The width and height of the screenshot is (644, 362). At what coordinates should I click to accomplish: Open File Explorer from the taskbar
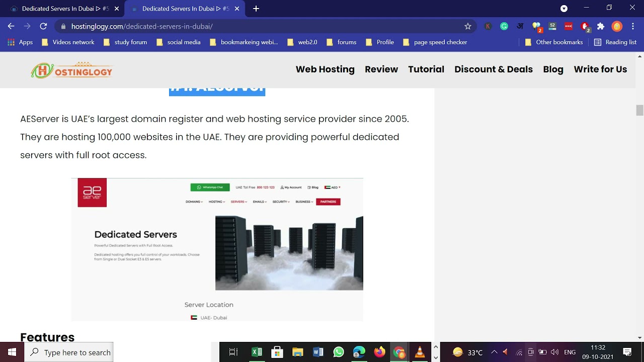click(298, 352)
